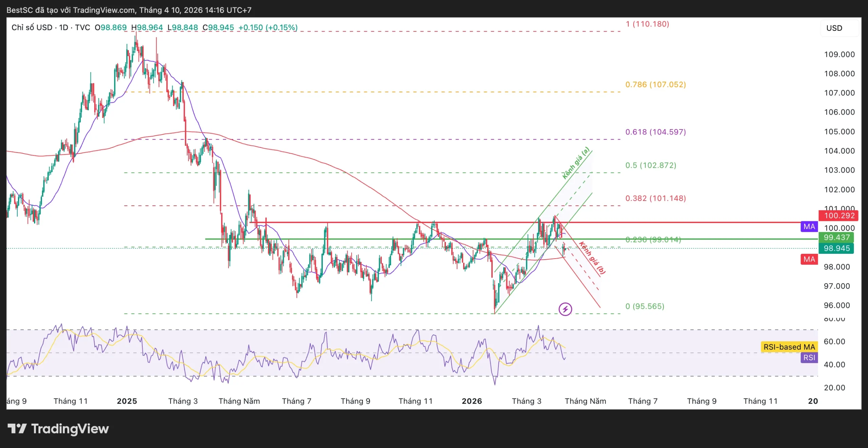Viewport: 868px width, 448px height.
Task: Click the yellow RSI-based MA label
Action: click(x=789, y=347)
